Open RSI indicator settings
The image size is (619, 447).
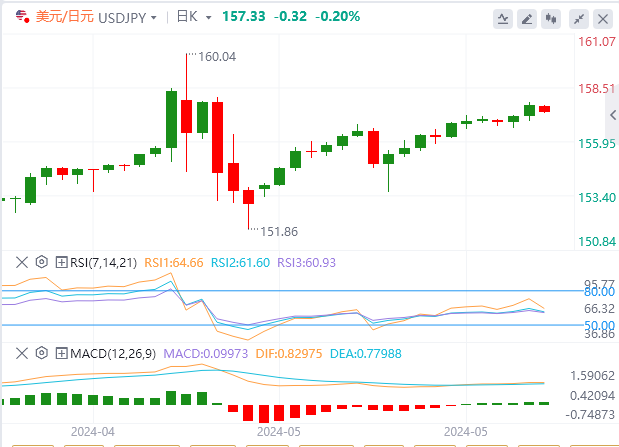(x=41, y=262)
